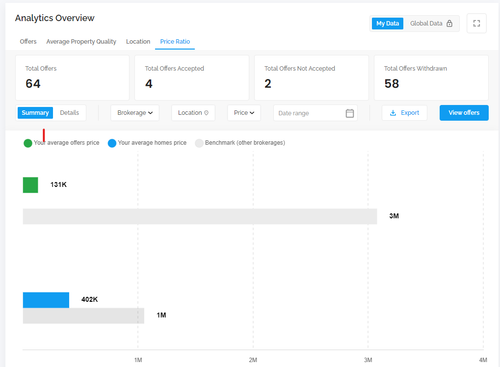Expand chart to fullscreen view
Screen dimensions: 500x367
476,23
